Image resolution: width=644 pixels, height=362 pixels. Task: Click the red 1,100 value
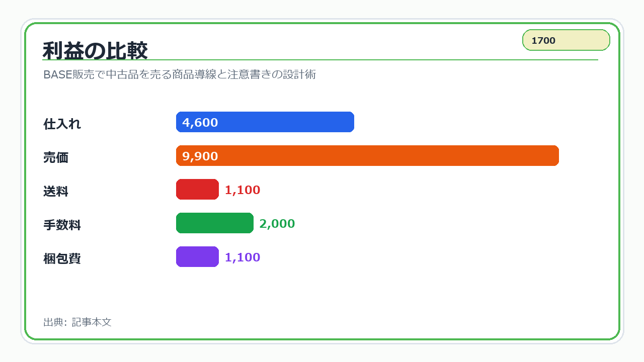(x=243, y=190)
